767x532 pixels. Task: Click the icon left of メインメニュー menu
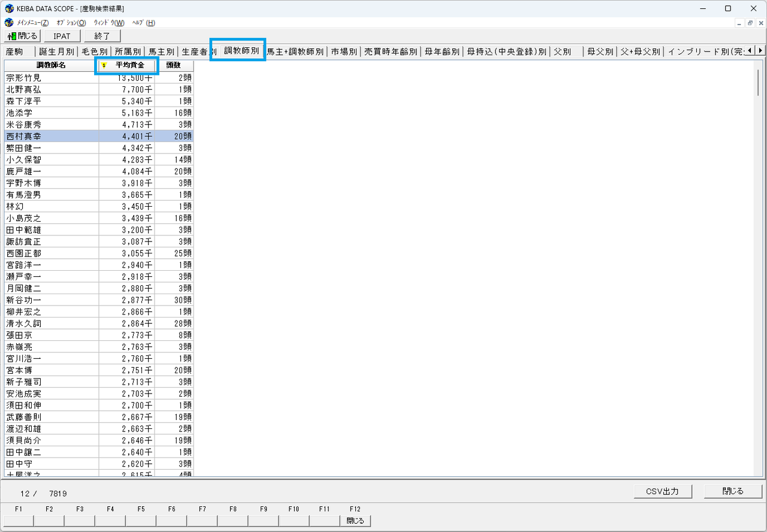click(x=8, y=23)
